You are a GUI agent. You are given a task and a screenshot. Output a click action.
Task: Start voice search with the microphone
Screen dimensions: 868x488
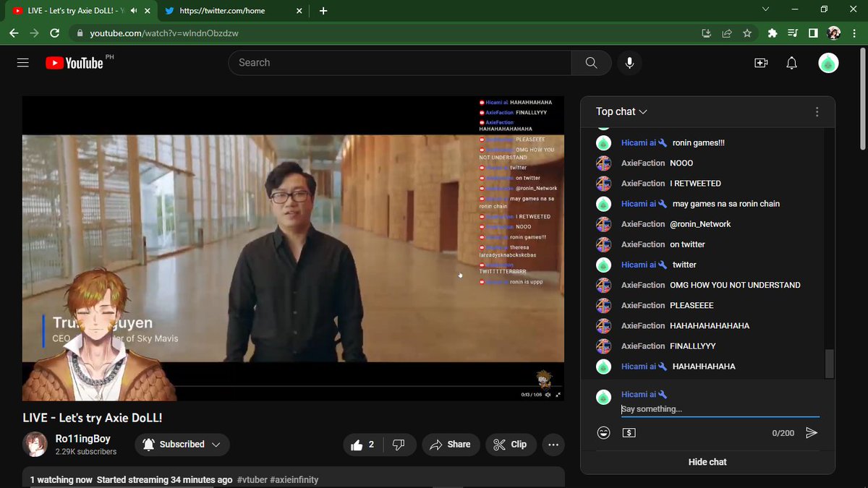629,63
